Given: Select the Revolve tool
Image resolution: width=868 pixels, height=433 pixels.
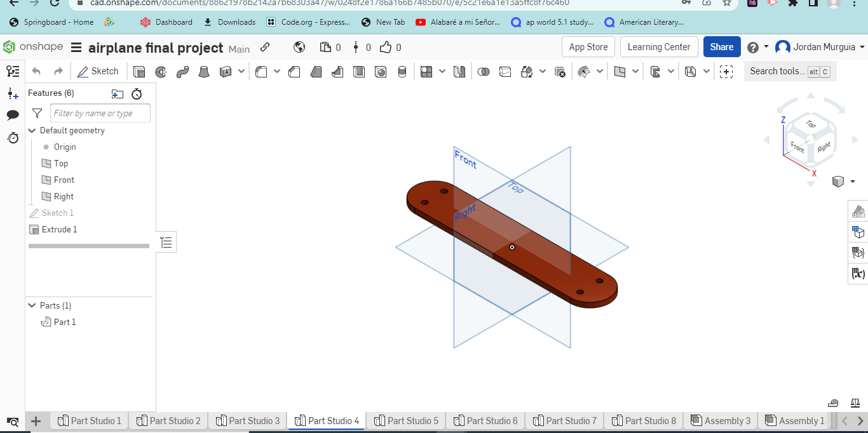Looking at the screenshot, I should pos(160,71).
